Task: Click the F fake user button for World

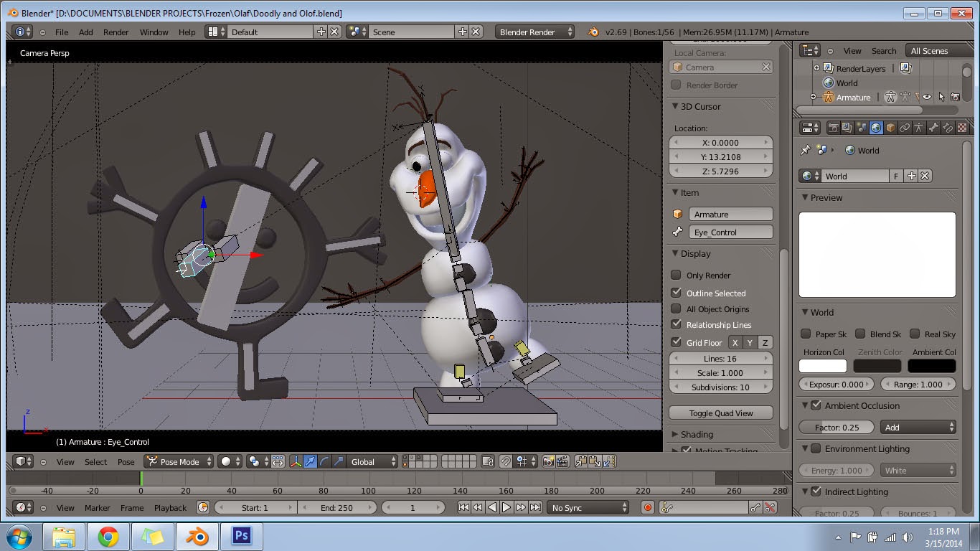Action: [896, 176]
